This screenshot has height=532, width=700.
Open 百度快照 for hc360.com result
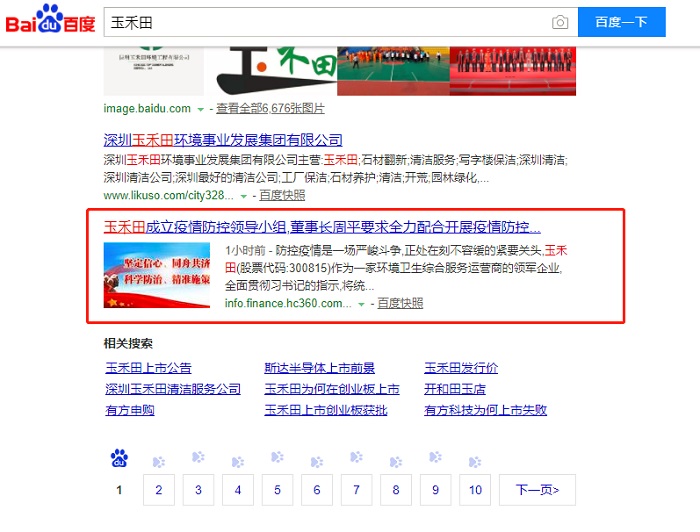400,303
